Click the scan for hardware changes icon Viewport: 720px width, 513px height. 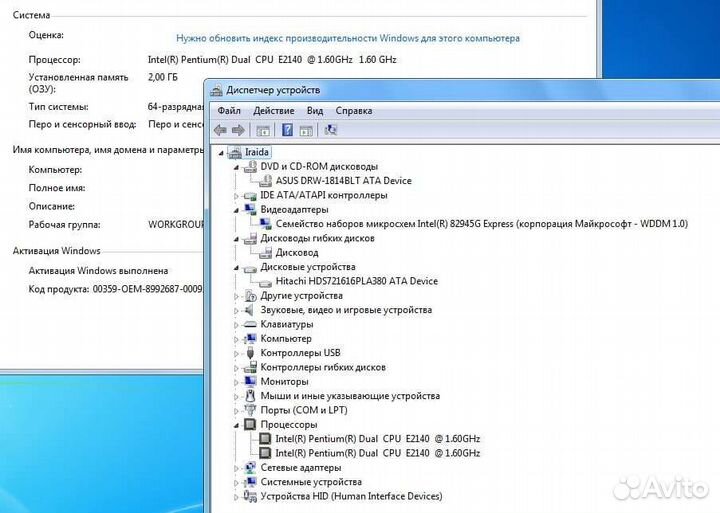(330, 130)
